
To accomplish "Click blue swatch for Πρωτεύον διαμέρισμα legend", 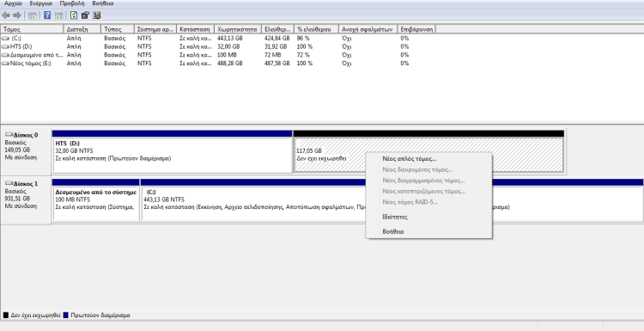I will (66, 316).
